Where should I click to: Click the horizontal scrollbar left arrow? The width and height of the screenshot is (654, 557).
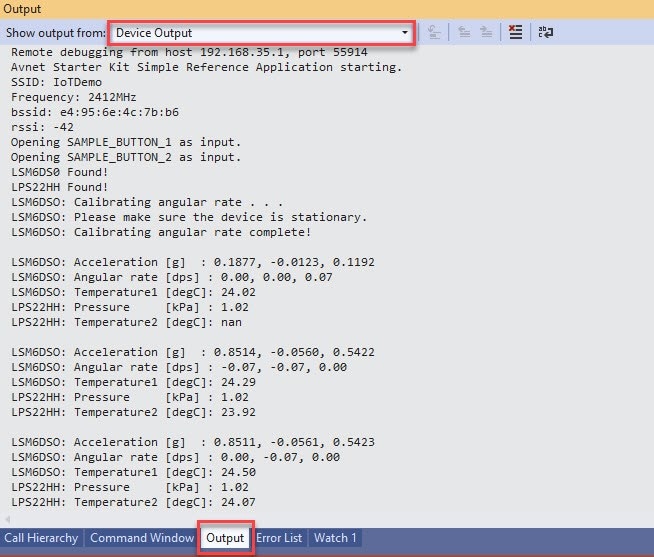(7, 519)
